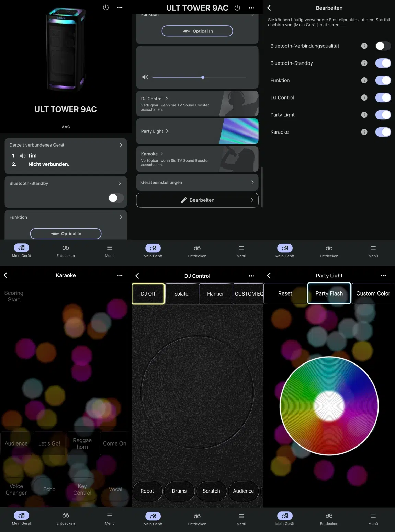
Task: Open Geräteeinstellungen chevron
Action: tap(252, 182)
